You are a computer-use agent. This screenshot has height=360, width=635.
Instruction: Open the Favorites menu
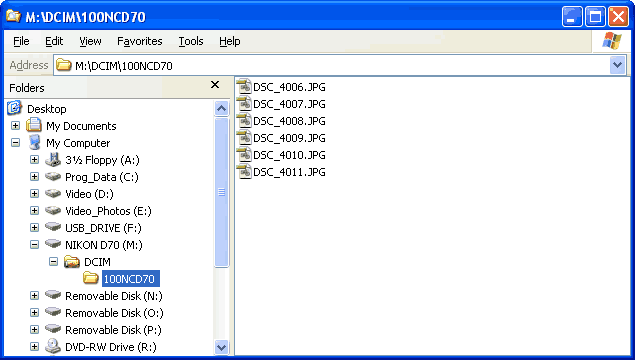[x=139, y=41]
